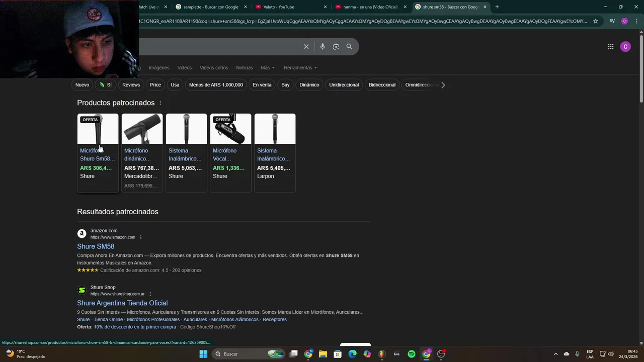This screenshot has height=362, width=644.
Task: Open File Explorer from the taskbar
Action: tap(323, 354)
